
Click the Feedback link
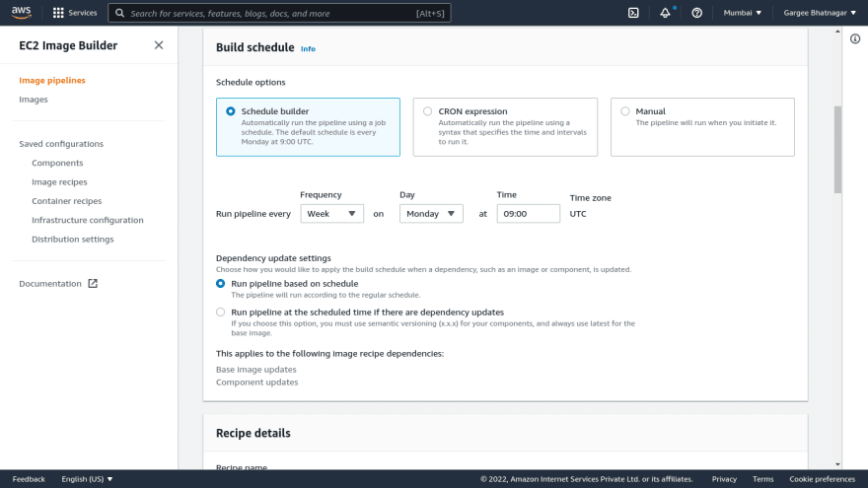29,479
